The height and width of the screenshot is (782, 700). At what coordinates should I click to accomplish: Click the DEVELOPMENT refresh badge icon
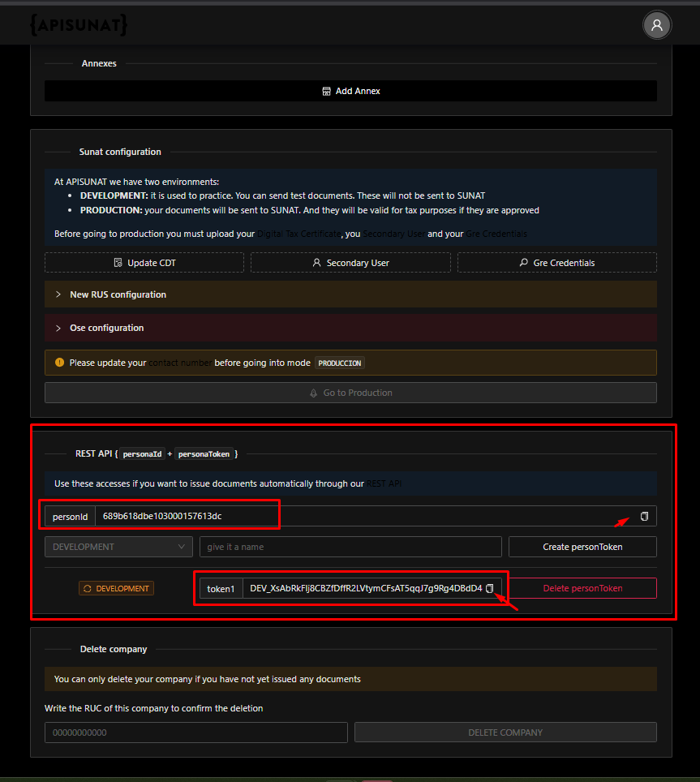[88, 588]
